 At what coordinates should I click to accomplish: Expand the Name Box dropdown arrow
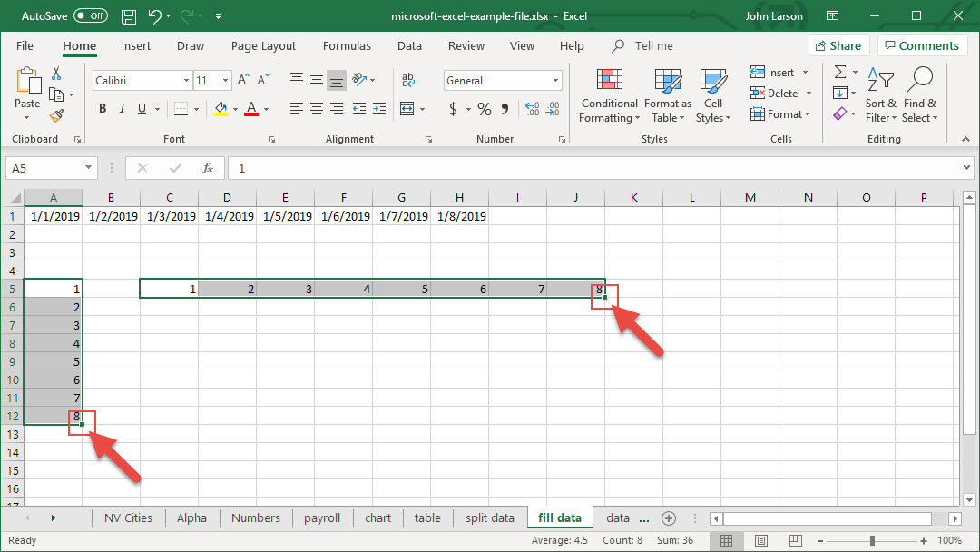[x=88, y=168]
